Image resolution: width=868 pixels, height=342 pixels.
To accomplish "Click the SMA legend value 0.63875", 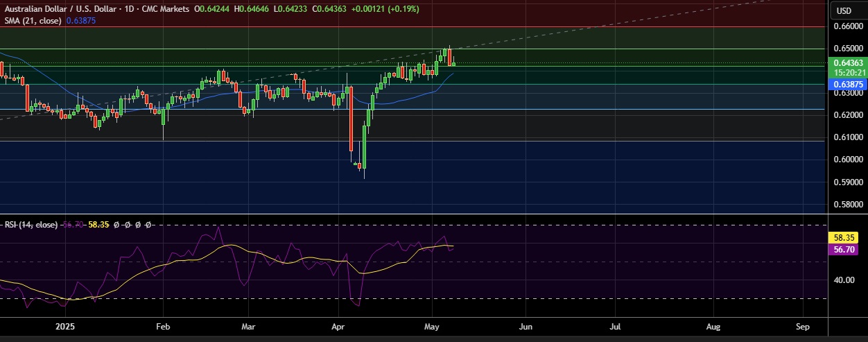I will 80,21.
